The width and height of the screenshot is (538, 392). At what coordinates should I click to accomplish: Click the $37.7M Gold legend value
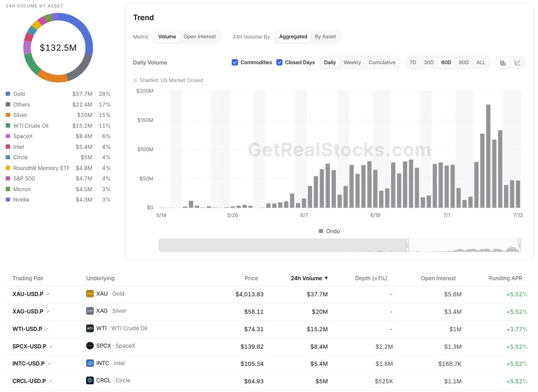[x=82, y=94]
